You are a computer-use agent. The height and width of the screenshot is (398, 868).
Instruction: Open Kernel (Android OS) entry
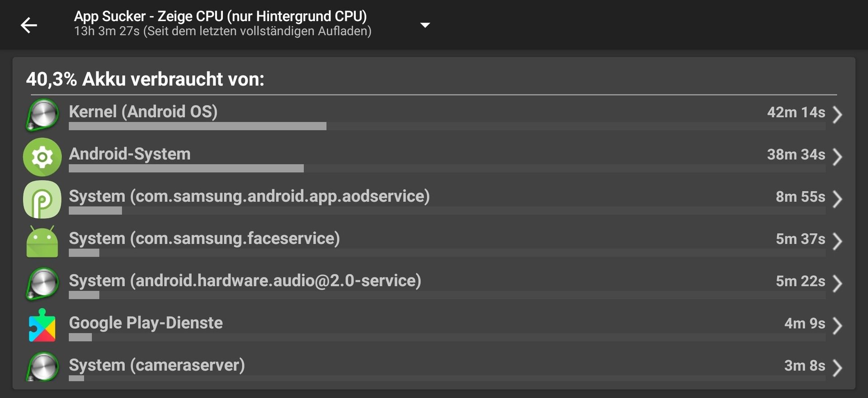[434, 115]
